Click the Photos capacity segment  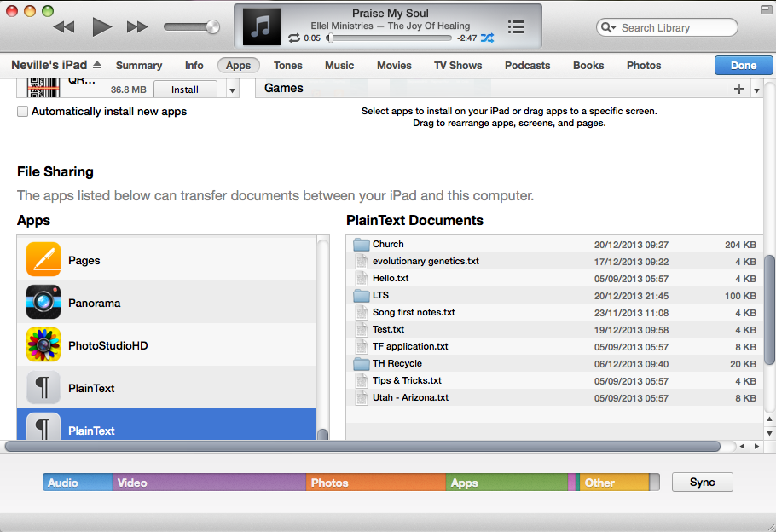[x=375, y=483]
